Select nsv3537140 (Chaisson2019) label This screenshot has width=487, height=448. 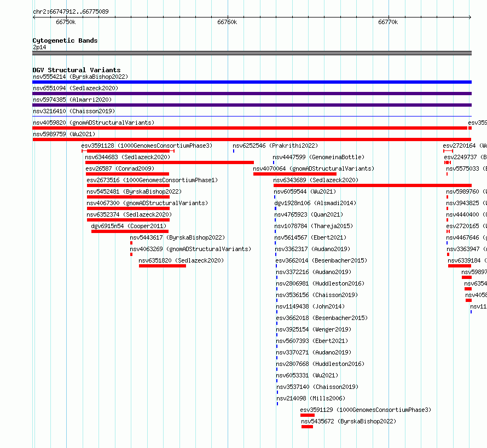pos(317,387)
